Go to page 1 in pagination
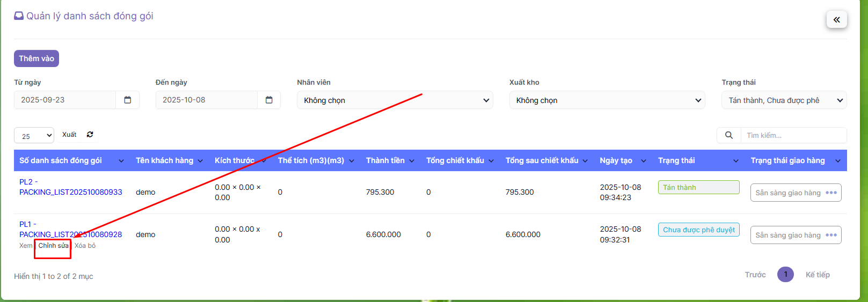This screenshot has width=868, height=302. coord(785,275)
